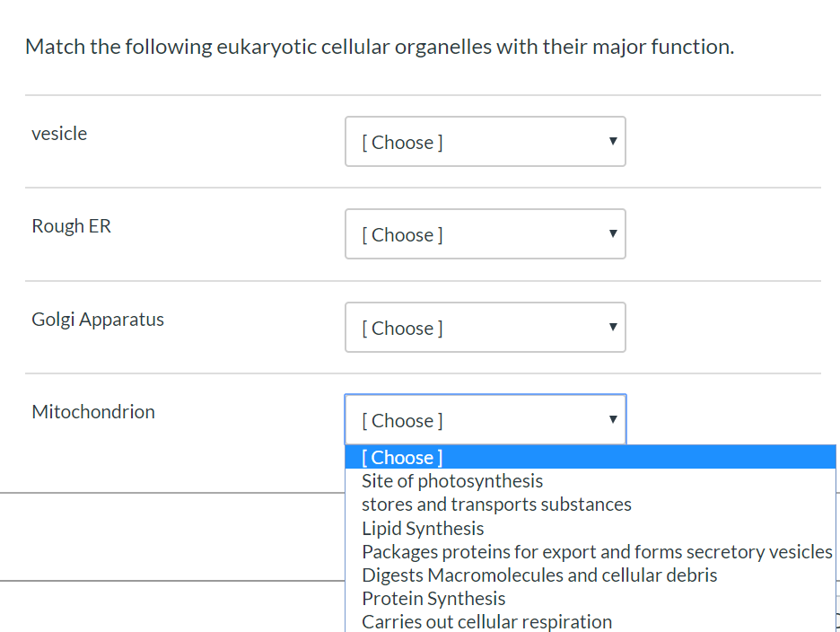Open the Golgi Apparatus function dropdown
The image size is (840, 632).
pos(485,327)
